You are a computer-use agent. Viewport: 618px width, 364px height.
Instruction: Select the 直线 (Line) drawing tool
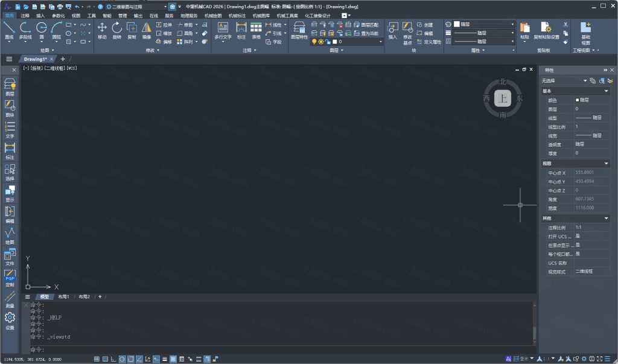tap(9, 29)
